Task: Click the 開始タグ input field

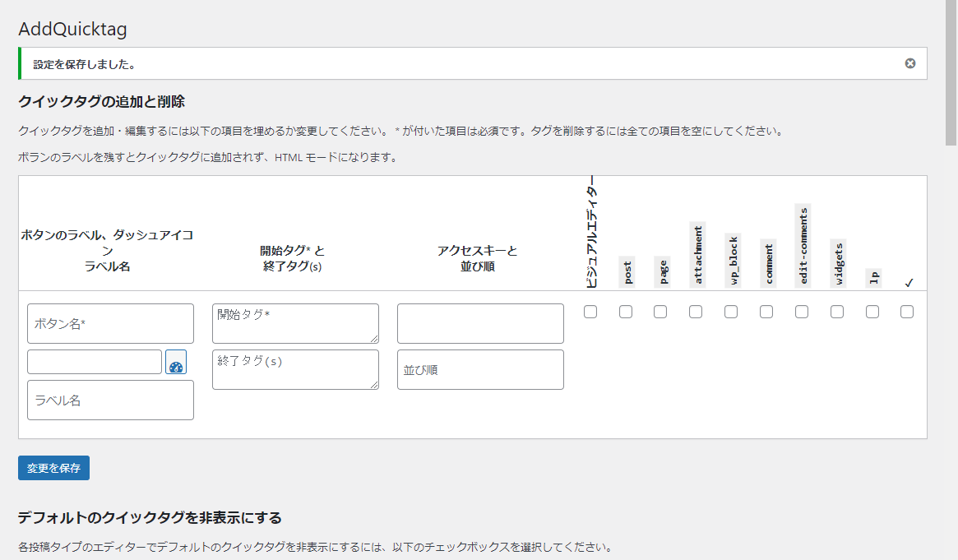Action: [x=294, y=323]
